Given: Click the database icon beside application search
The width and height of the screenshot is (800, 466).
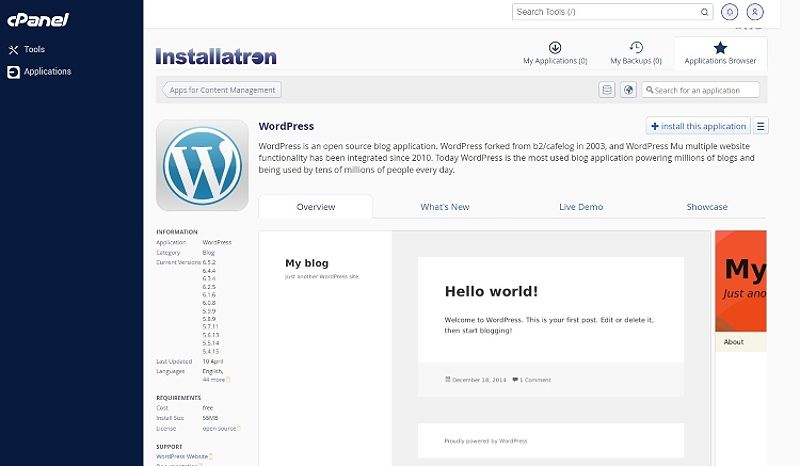Looking at the screenshot, I should tap(607, 90).
